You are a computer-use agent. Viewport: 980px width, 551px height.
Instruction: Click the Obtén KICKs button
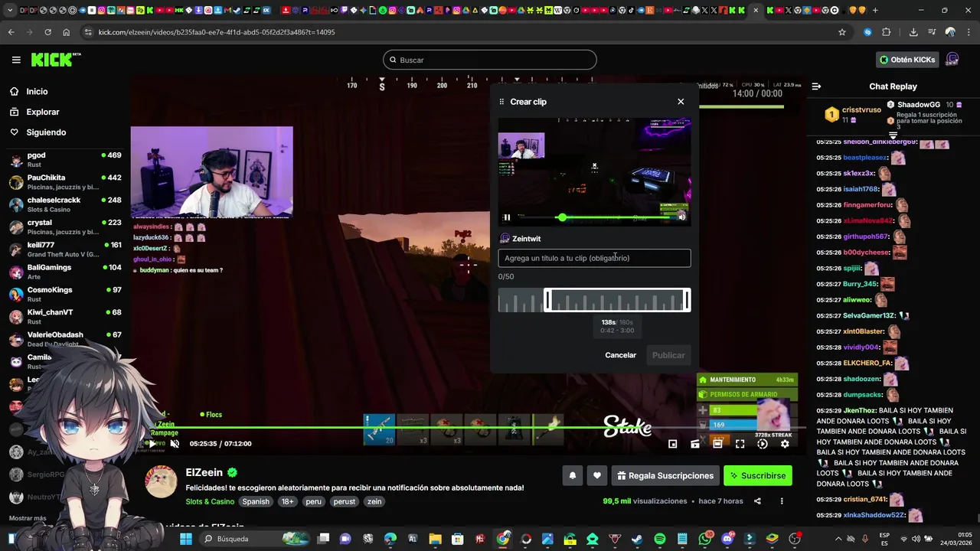pyautogui.click(x=907, y=60)
